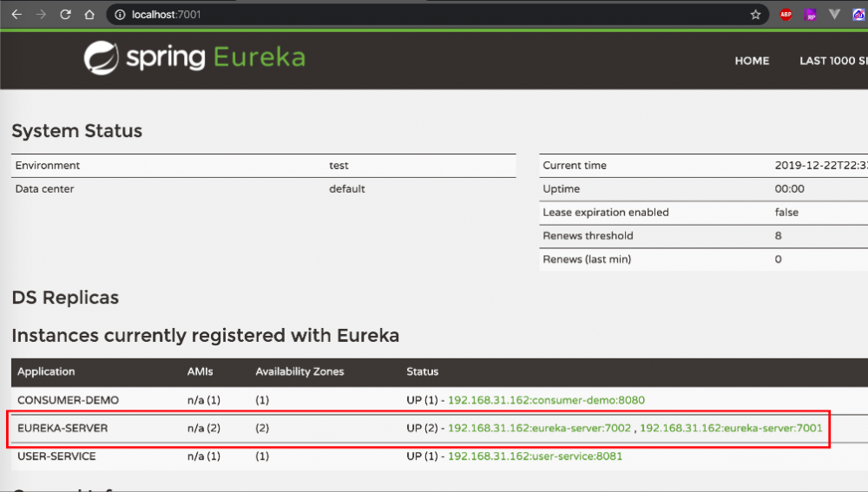Click the browser forward arrow
This screenshot has width=868, height=492.
(41, 15)
